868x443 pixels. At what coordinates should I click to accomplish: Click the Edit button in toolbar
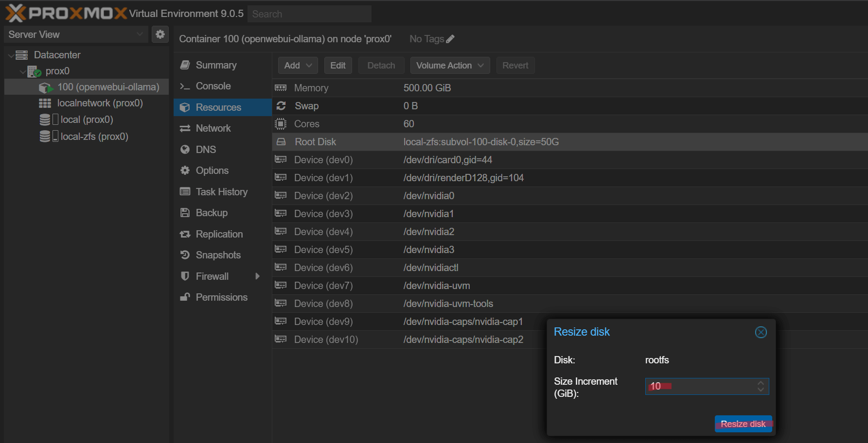tap(337, 66)
